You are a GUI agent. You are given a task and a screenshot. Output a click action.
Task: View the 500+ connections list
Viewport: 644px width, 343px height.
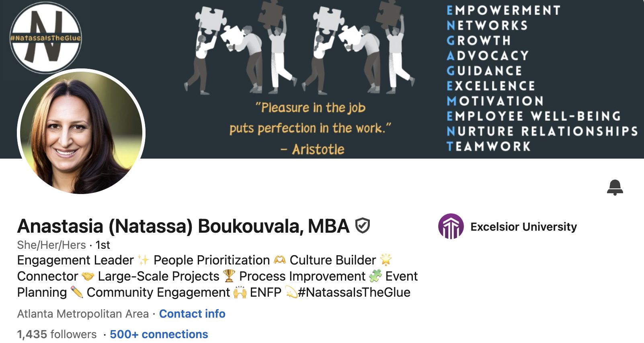(x=159, y=334)
